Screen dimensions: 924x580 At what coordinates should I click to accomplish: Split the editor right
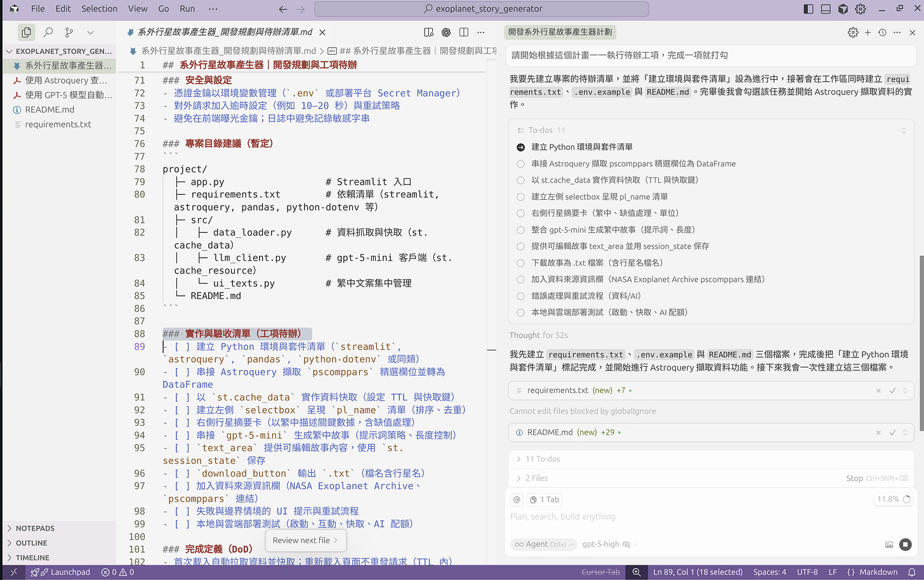(x=464, y=32)
